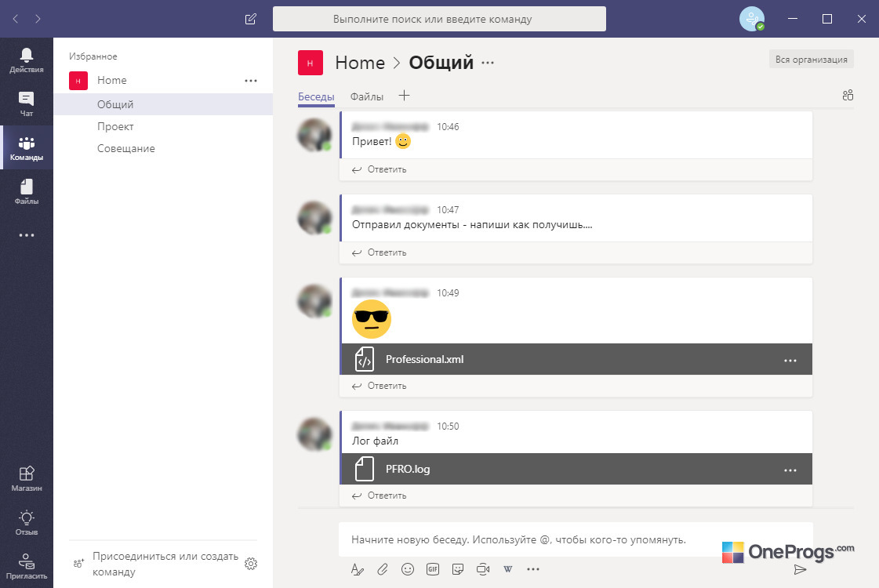Open the text Format tool
This screenshot has width=879, height=588.
coord(357,569)
